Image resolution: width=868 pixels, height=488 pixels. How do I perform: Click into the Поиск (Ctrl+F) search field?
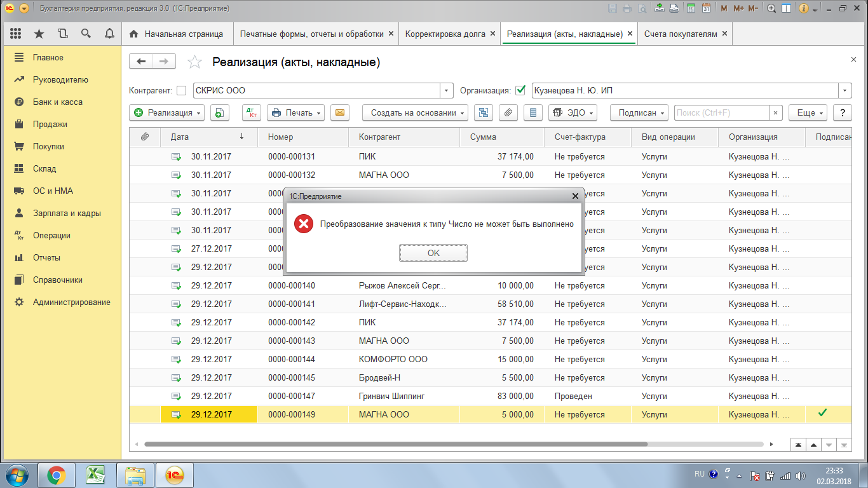click(x=721, y=112)
